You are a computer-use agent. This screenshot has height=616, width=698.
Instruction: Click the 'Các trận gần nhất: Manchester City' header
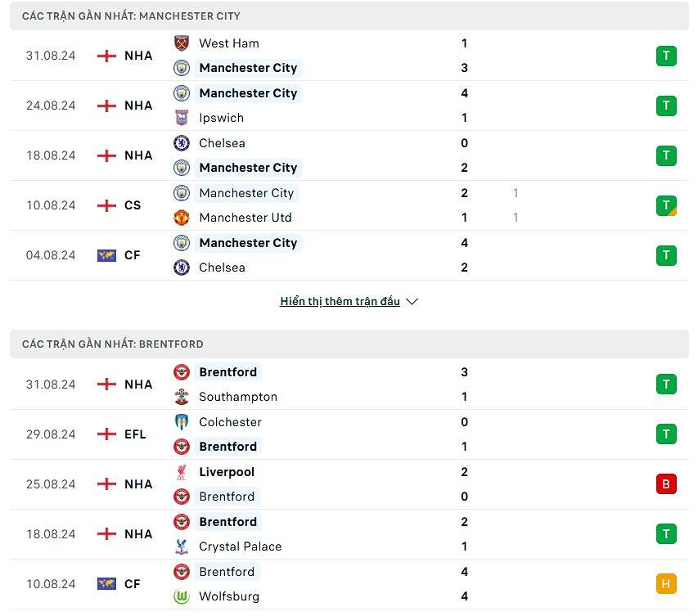click(x=131, y=16)
